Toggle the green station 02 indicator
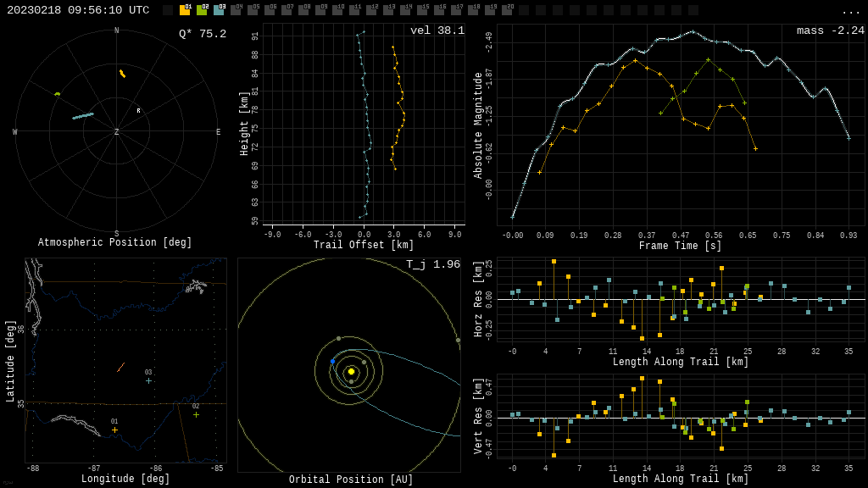The image size is (868, 488). (x=202, y=10)
